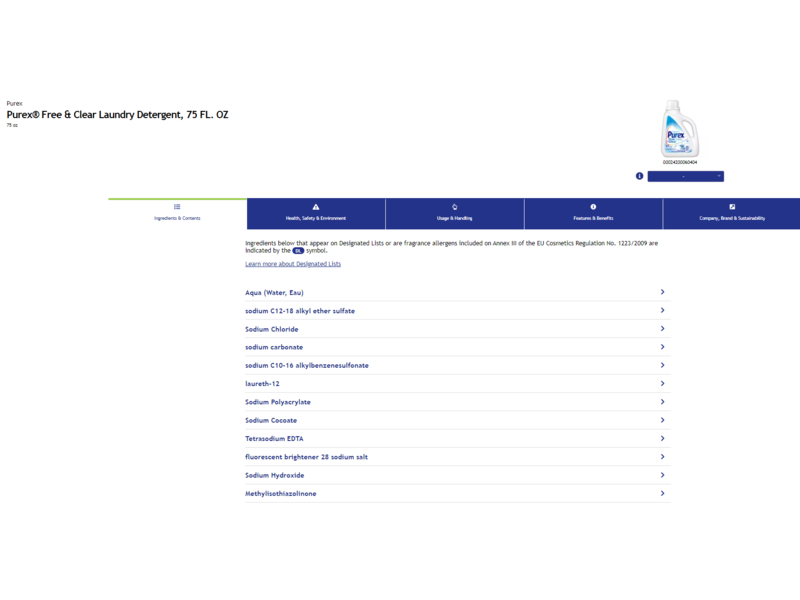Click sodium C12-18 alkyl ether sulfate
The width and height of the screenshot is (800, 600).
click(300, 311)
